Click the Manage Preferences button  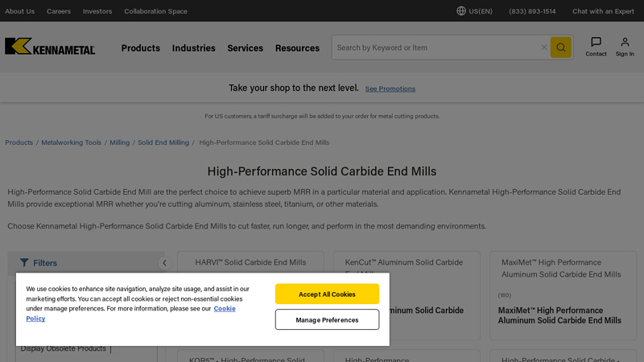(x=327, y=319)
